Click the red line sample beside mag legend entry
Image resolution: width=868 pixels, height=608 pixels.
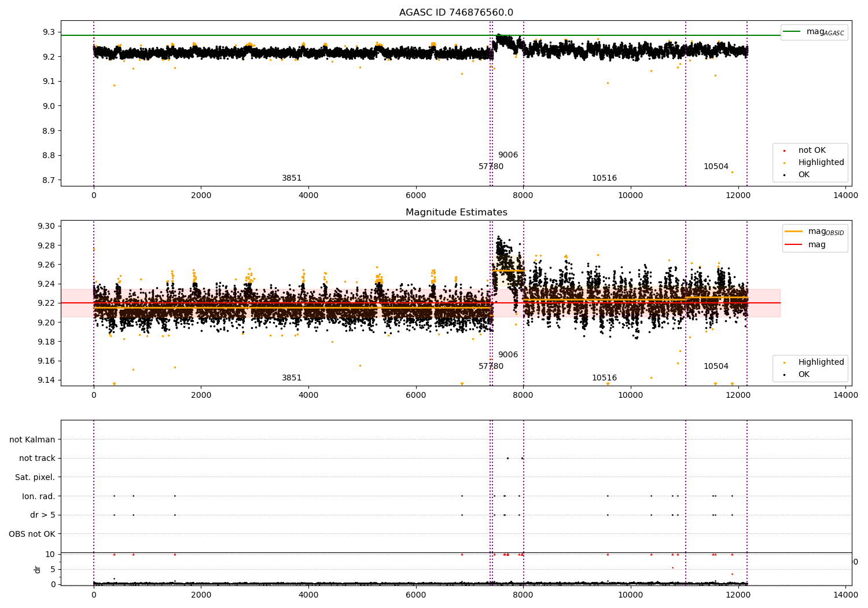794,244
